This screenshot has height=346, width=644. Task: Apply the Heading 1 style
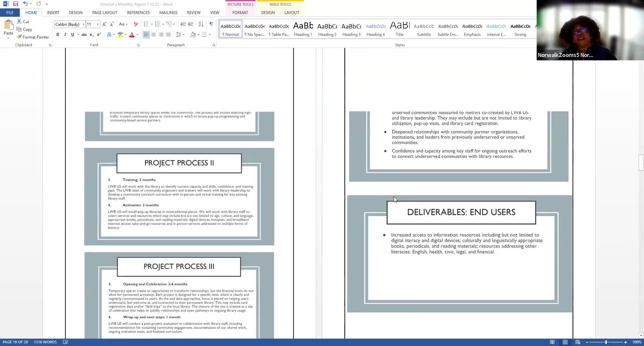point(303,29)
